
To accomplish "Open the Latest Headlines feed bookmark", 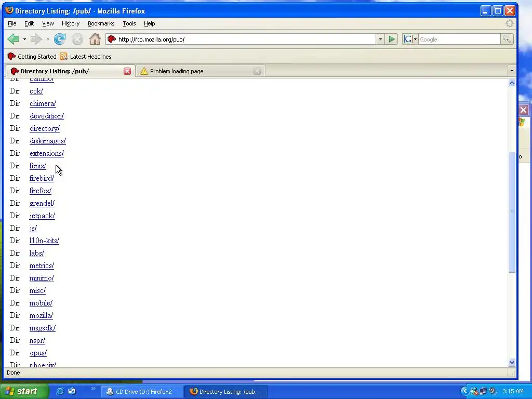I will point(86,57).
